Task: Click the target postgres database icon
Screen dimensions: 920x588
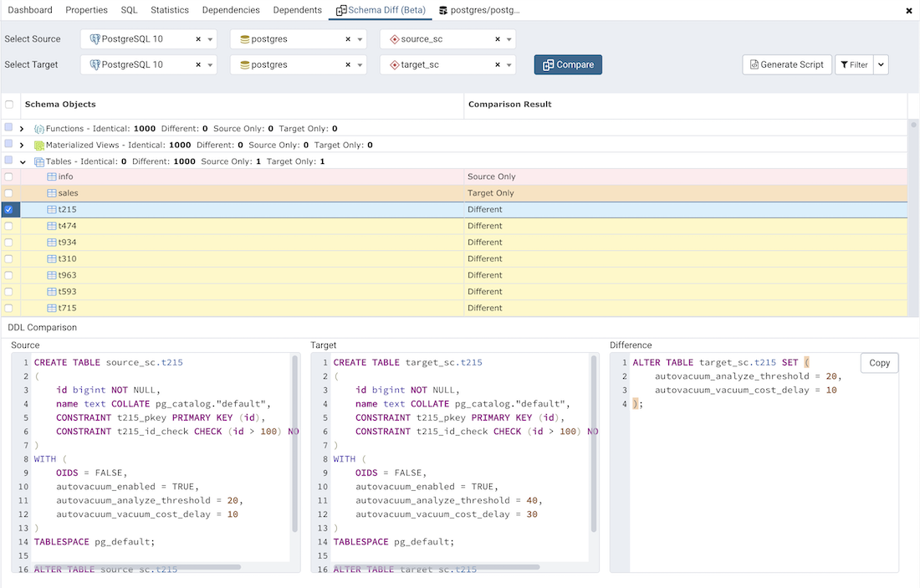Action: tap(245, 64)
